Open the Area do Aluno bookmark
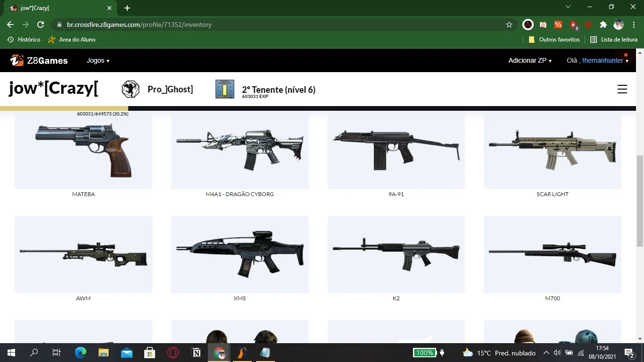Screen dimensions: 644x362 (x=72, y=40)
